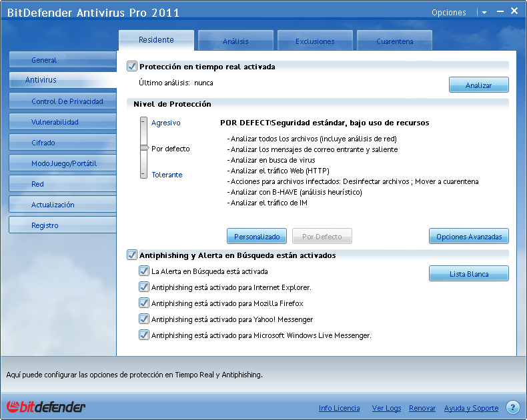The height and width of the screenshot is (420, 527).
Task: Toggle Antiphishing for Internet Explorer
Action: (x=143, y=287)
